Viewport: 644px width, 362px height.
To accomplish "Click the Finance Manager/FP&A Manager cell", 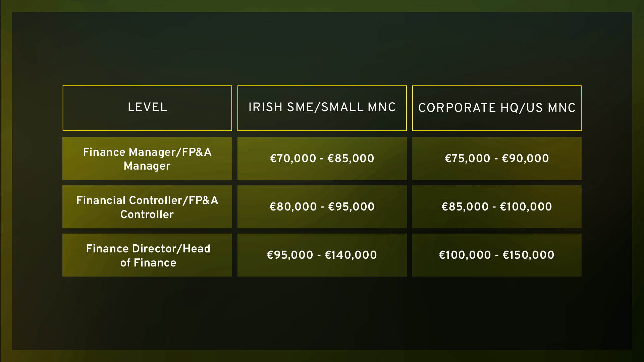I will (147, 159).
